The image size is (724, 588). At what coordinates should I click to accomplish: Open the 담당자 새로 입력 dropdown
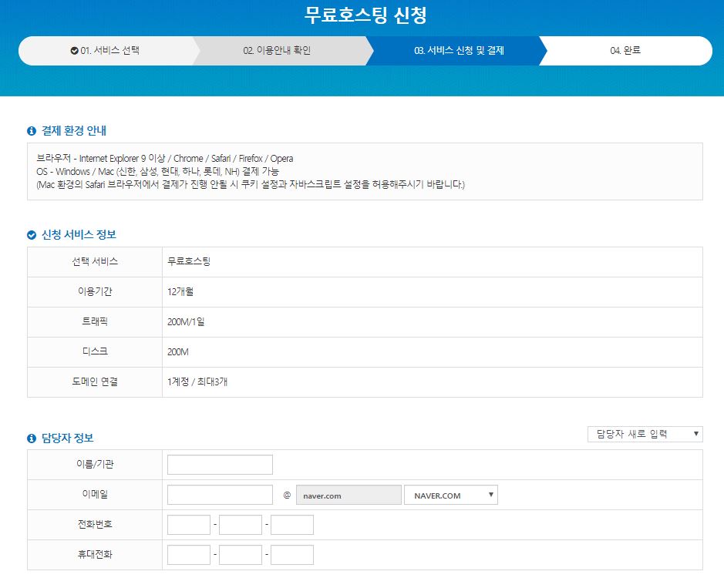click(645, 435)
